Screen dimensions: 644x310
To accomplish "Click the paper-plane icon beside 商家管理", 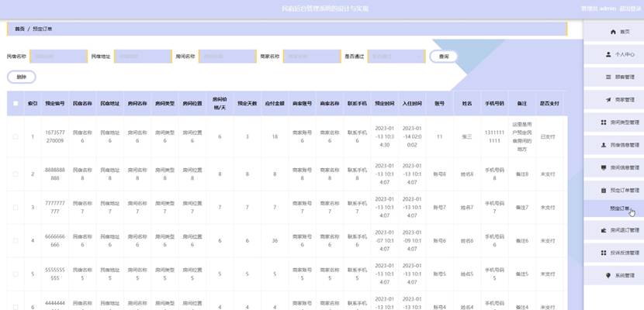I will click(x=608, y=100).
